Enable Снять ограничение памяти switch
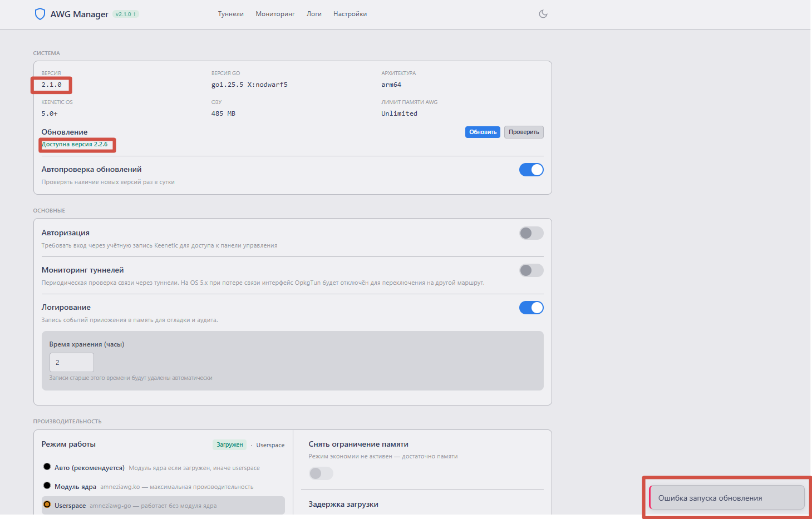Screen dimensions: 812x519 [x=321, y=473]
